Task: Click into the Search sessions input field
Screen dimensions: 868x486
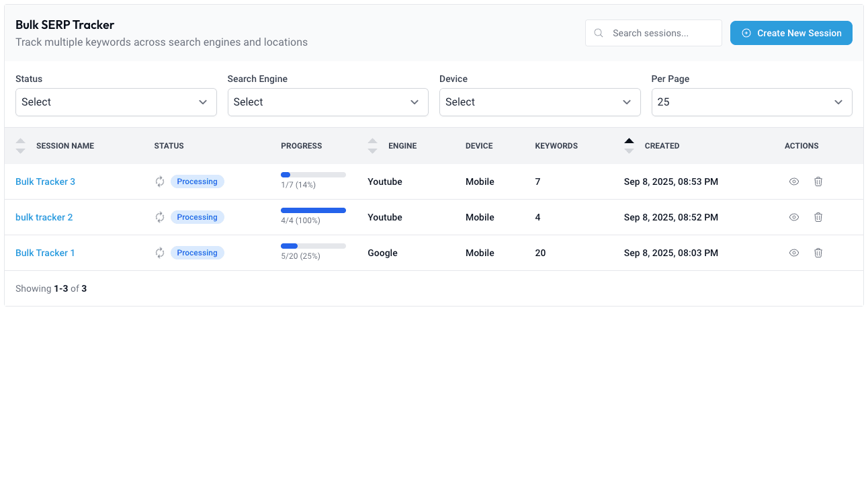Action: [654, 33]
